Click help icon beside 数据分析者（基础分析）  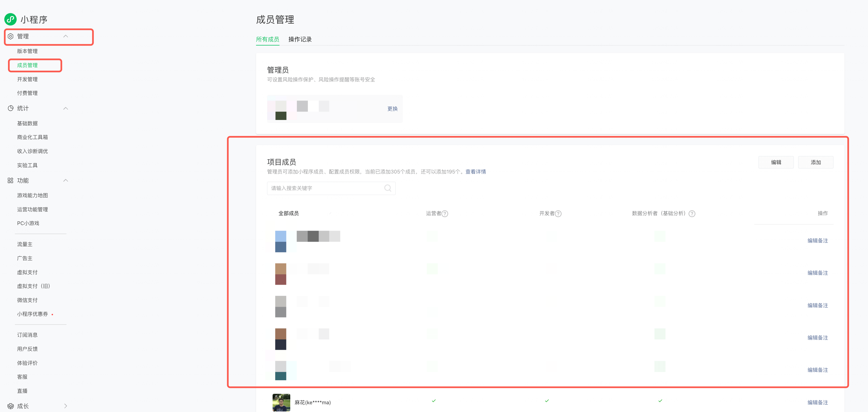pyautogui.click(x=692, y=213)
